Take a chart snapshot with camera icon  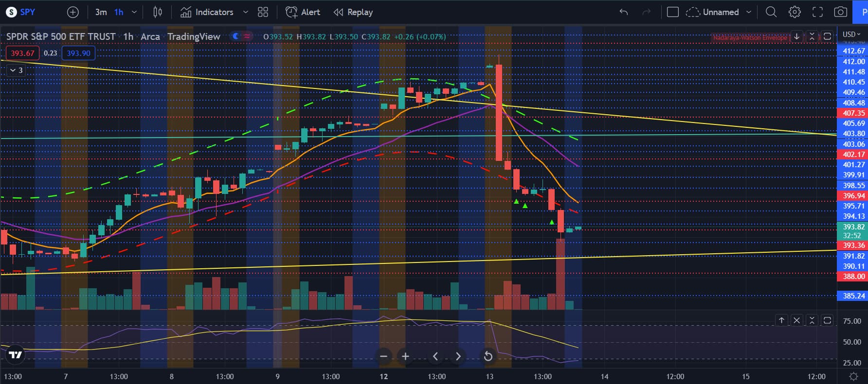841,12
